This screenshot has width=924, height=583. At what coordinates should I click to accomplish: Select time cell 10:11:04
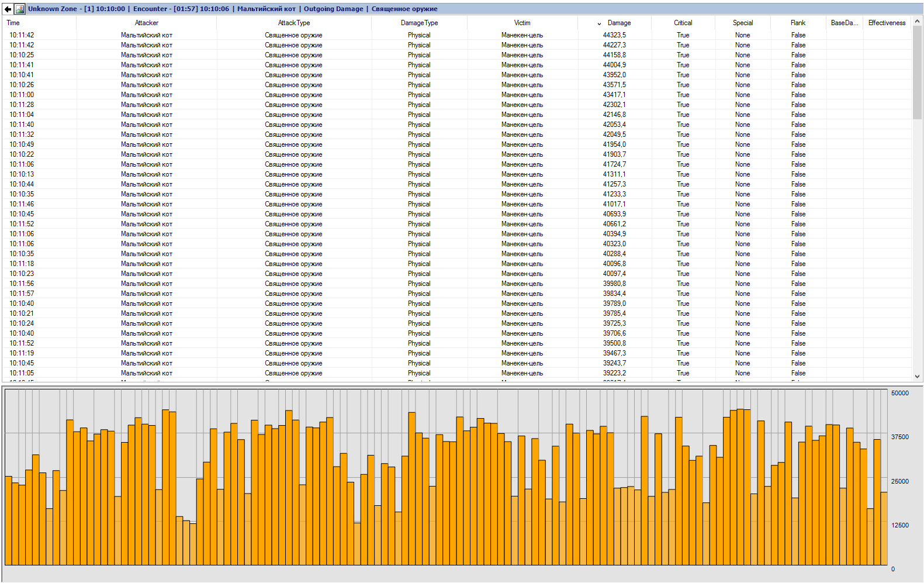pos(22,115)
